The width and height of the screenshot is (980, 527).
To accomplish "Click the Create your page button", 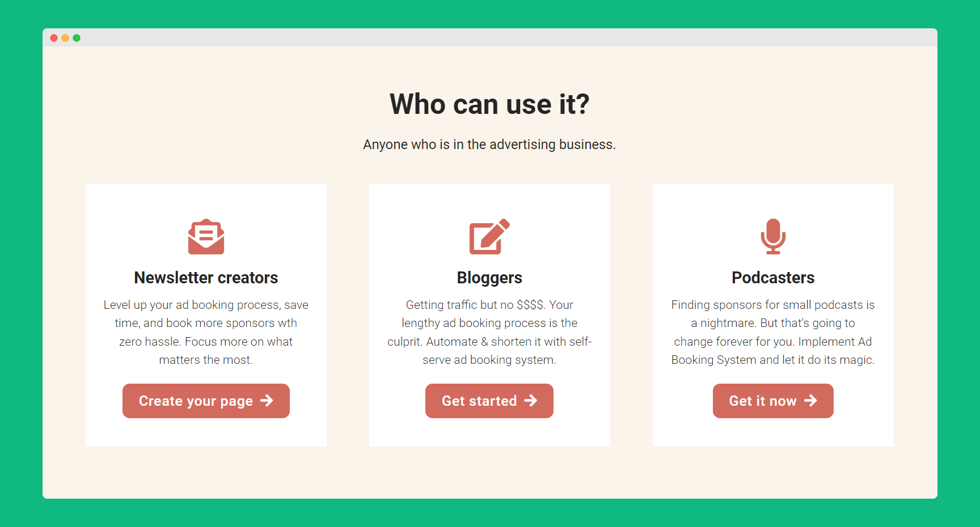I will coord(206,401).
